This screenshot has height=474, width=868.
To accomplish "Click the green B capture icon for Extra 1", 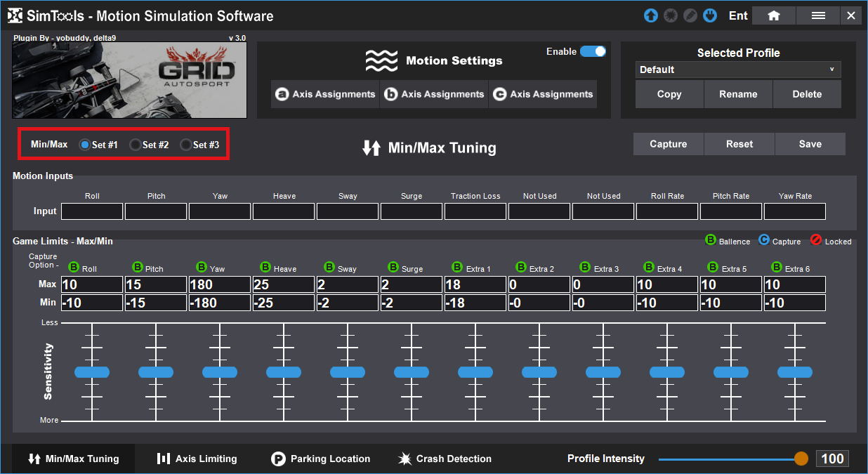I will [458, 268].
